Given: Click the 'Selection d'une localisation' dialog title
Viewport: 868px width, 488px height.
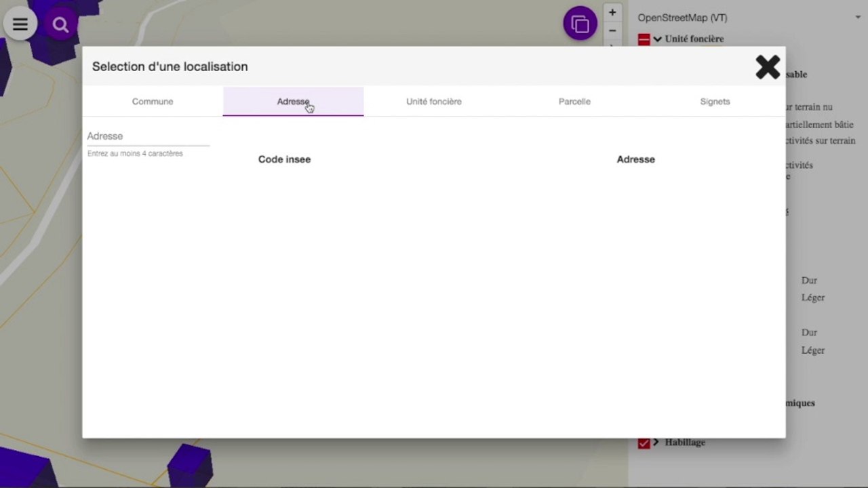Looking at the screenshot, I should click(x=170, y=66).
